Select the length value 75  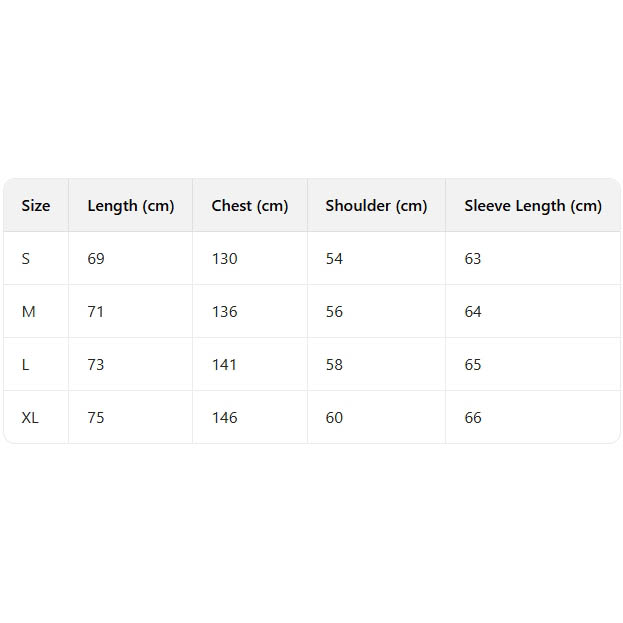coord(96,418)
